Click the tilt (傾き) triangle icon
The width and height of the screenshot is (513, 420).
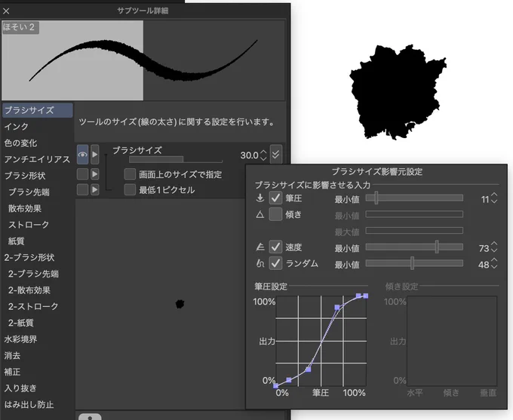coord(260,215)
